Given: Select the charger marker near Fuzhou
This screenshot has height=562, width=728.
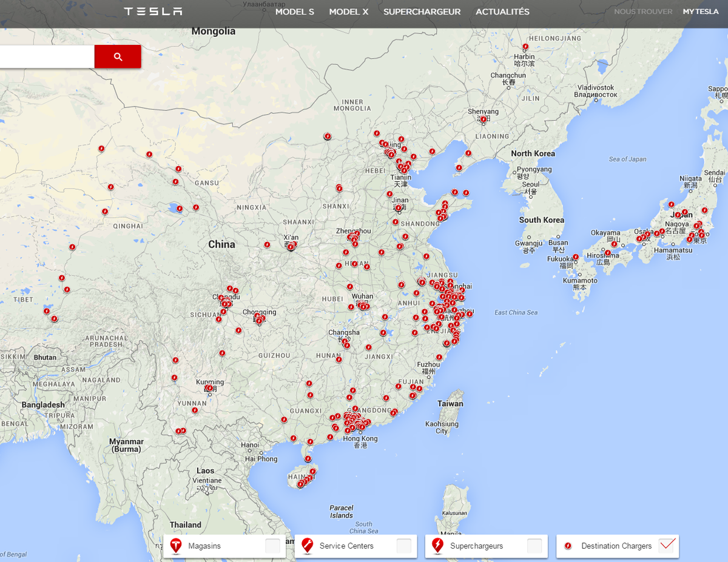Looking at the screenshot, I should click(439, 357).
